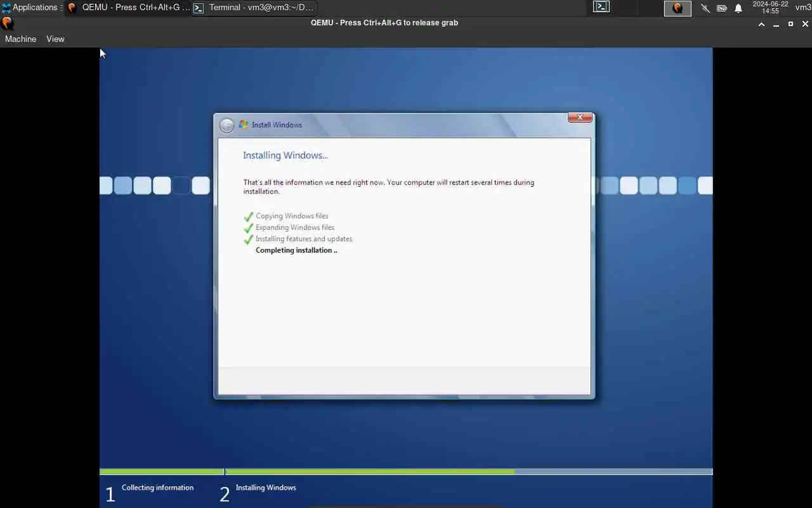The width and height of the screenshot is (812, 508).
Task: Click the 'Copying Windows files' step text
Action: [292, 216]
